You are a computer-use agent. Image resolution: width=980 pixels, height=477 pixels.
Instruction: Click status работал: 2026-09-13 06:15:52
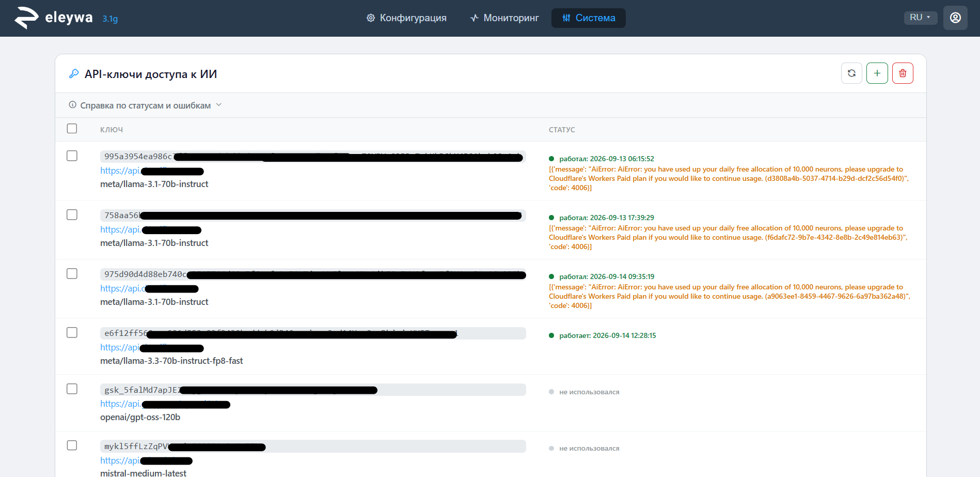coord(607,159)
